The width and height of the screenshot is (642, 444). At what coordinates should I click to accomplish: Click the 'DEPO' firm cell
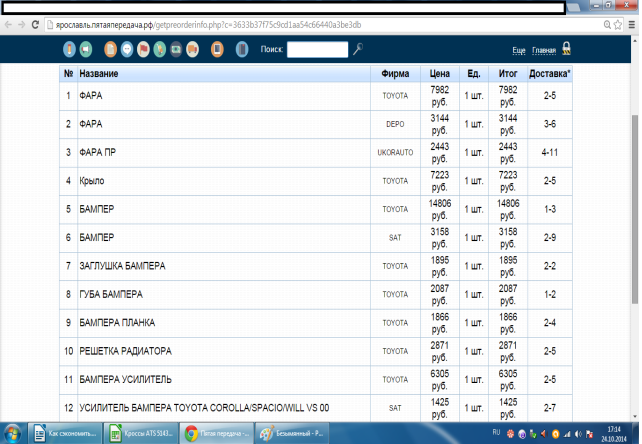pyautogui.click(x=395, y=124)
